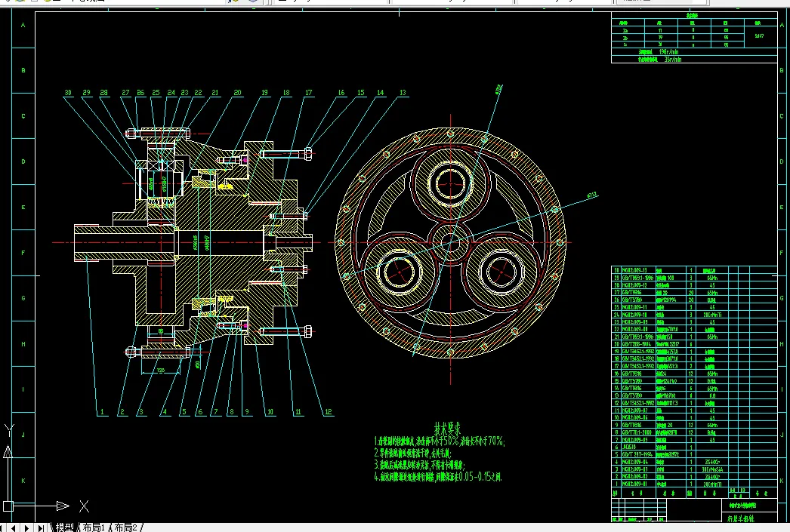Select the 198r/min speed value
The image size is (790, 532).
click(x=668, y=52)
